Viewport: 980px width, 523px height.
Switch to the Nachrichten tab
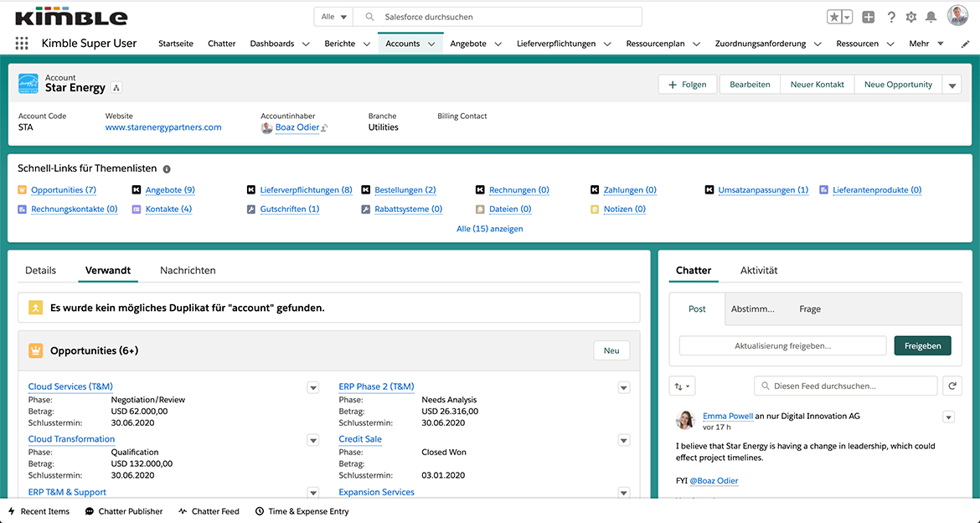pyautogui.click(x=188, y=270)
